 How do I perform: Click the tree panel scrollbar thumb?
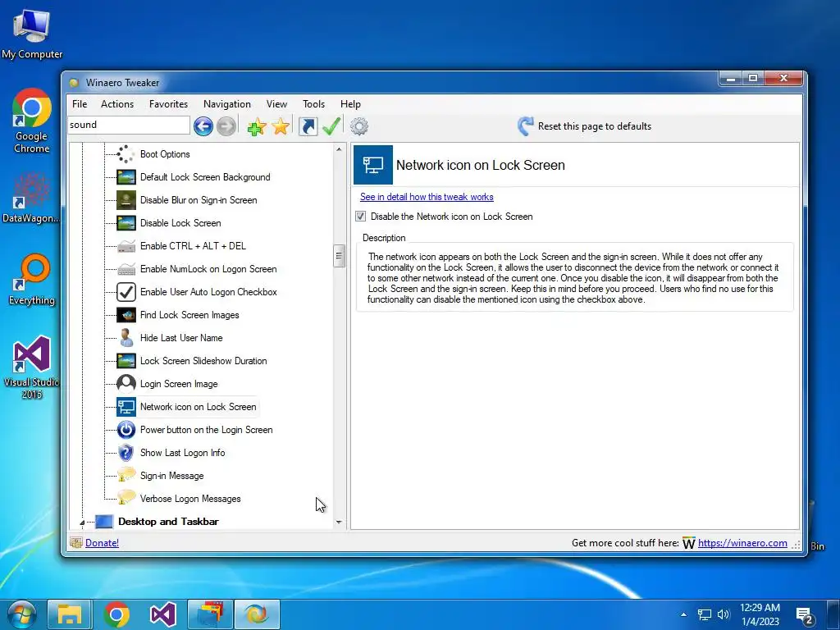point(339,256)
